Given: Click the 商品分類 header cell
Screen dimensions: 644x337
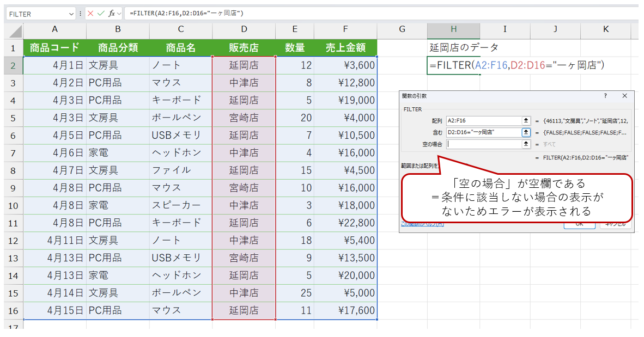Looking at the screenshot, I should [x=118, y=47].
